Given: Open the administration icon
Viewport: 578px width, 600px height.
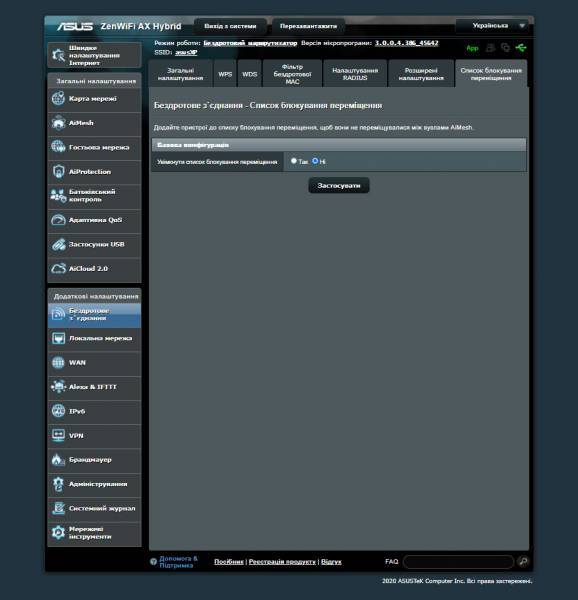Looking at the screenshot, I should [x=58, y=484].
